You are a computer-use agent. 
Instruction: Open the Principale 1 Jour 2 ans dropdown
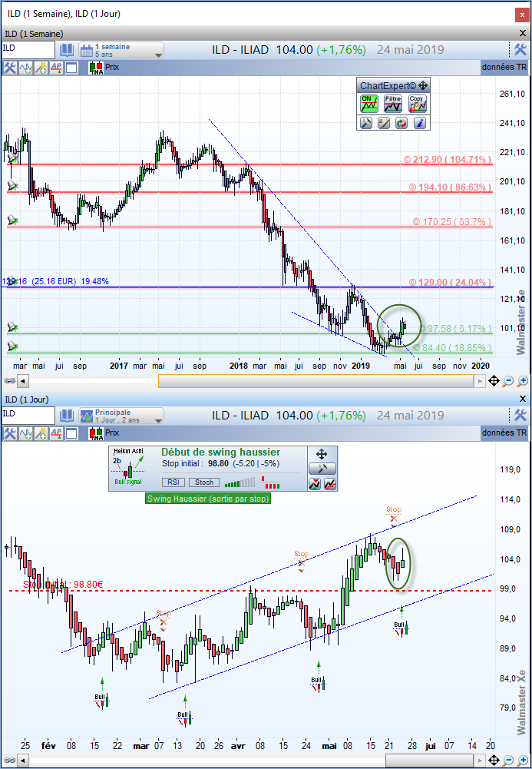click(x=121, y=416)
